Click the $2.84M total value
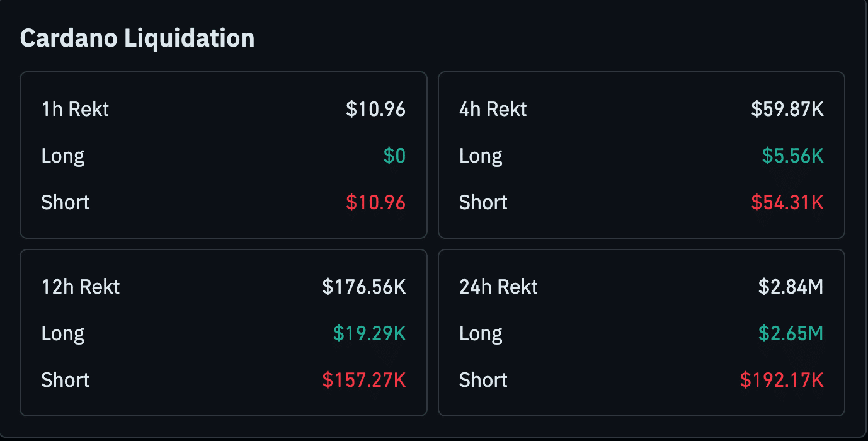868x441 pixels. click(791, 287)
